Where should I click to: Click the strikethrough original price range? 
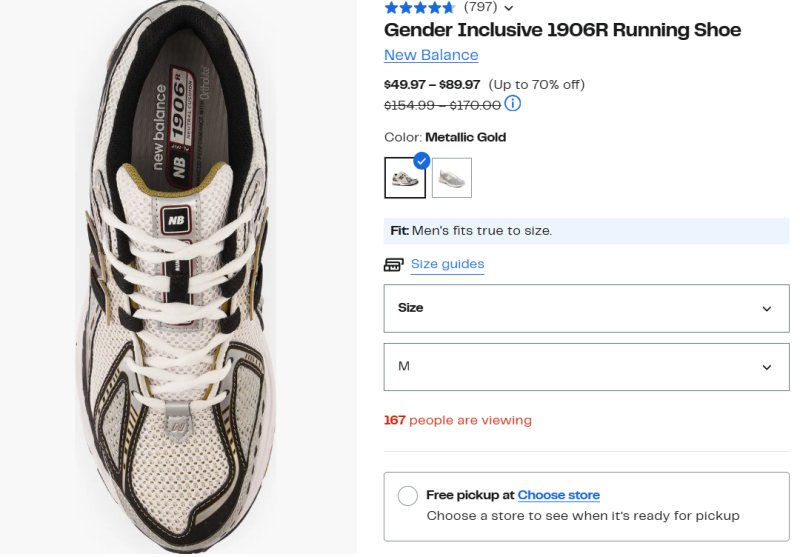tap(442, 104)
